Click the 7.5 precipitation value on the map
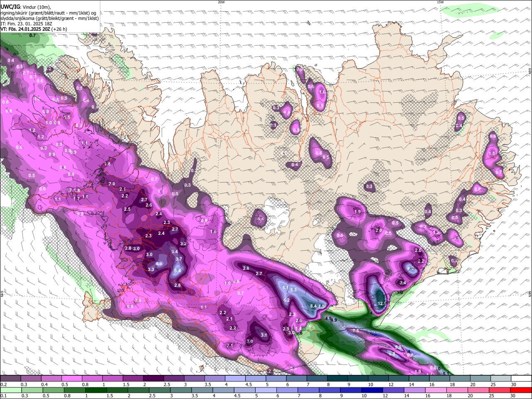 pos(321,306)
